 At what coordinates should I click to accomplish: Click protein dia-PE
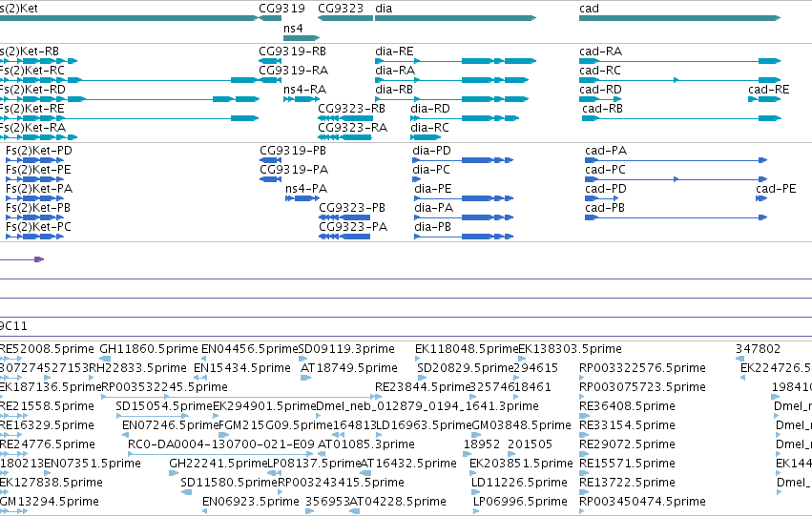(464, 198)
